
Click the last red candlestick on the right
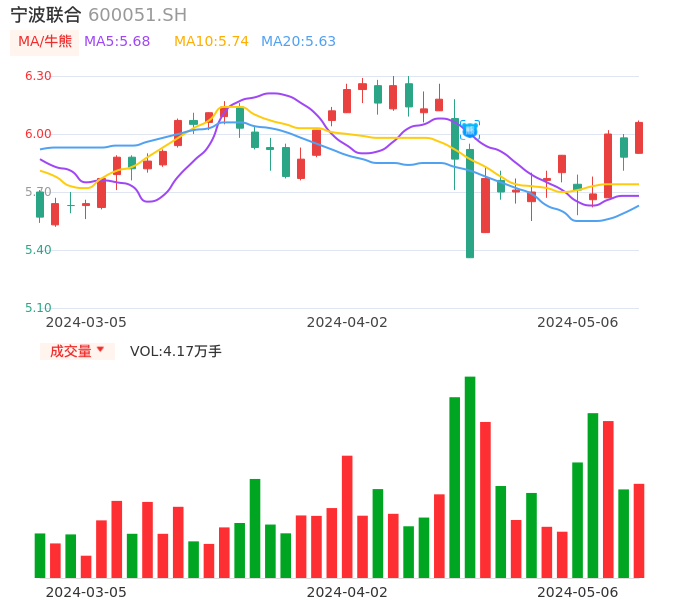639,137
